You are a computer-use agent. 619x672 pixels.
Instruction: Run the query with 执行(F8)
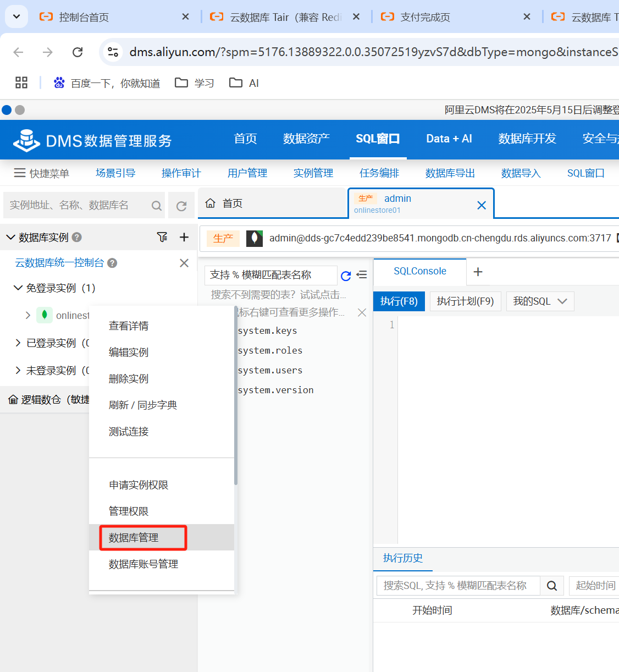coord(399,301)
